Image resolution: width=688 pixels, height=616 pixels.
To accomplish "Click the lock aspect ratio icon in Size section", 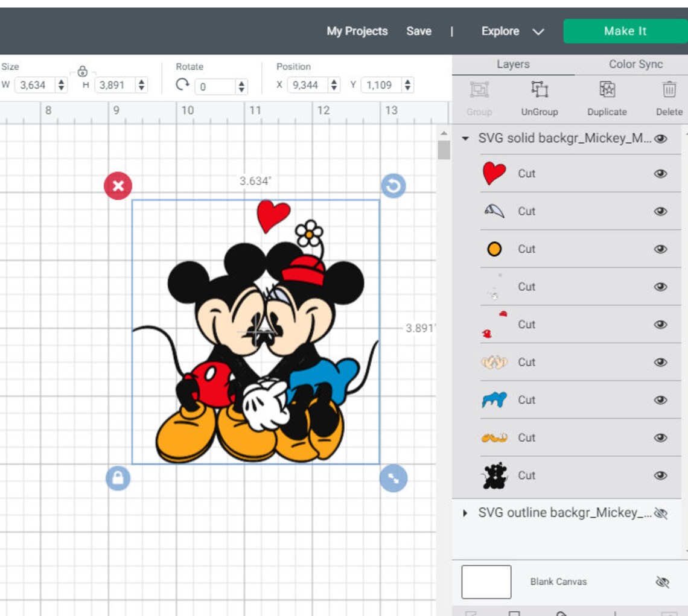I will (x=83, y=71).
